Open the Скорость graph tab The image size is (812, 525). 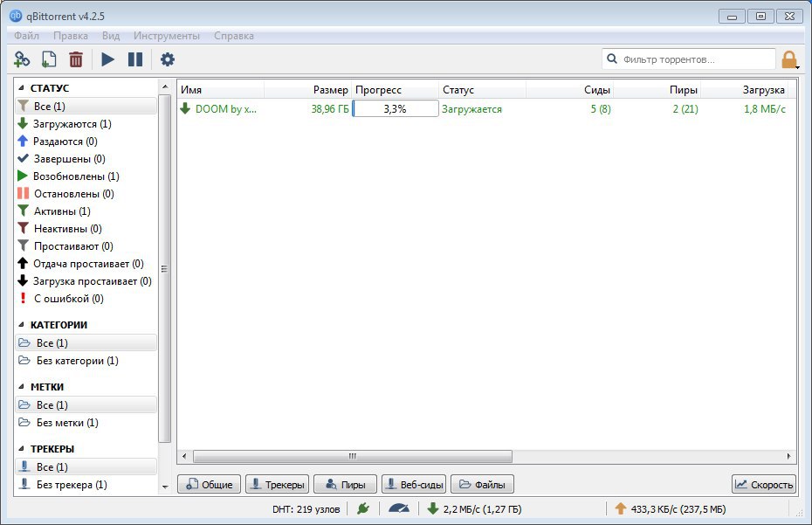(x=764, y=484)
